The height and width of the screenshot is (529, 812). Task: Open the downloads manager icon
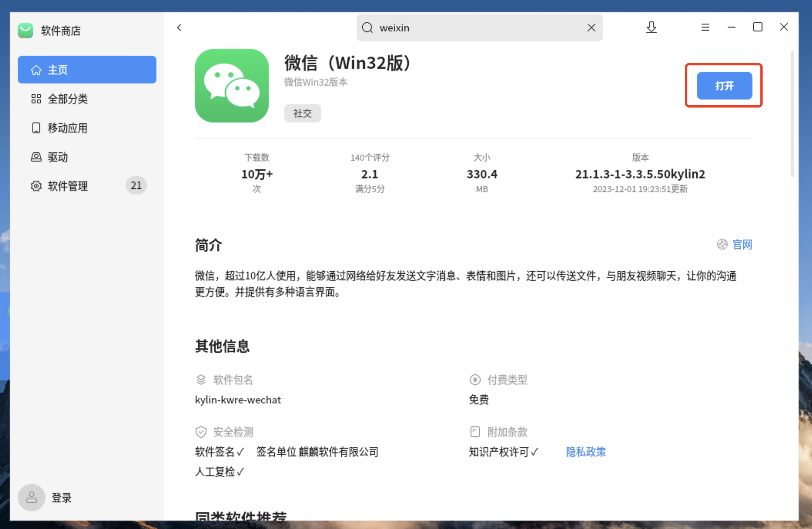pyautogui.click(x=651, y=28)
